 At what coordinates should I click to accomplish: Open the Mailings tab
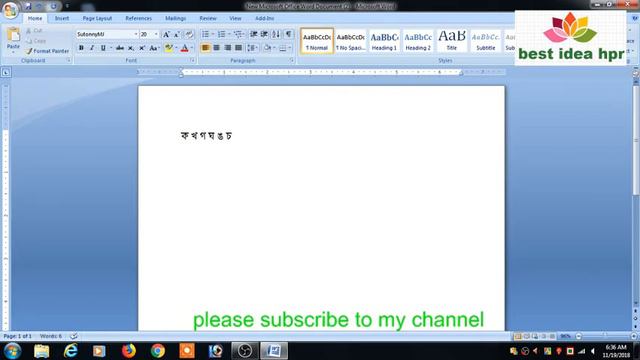pos(176,18)
